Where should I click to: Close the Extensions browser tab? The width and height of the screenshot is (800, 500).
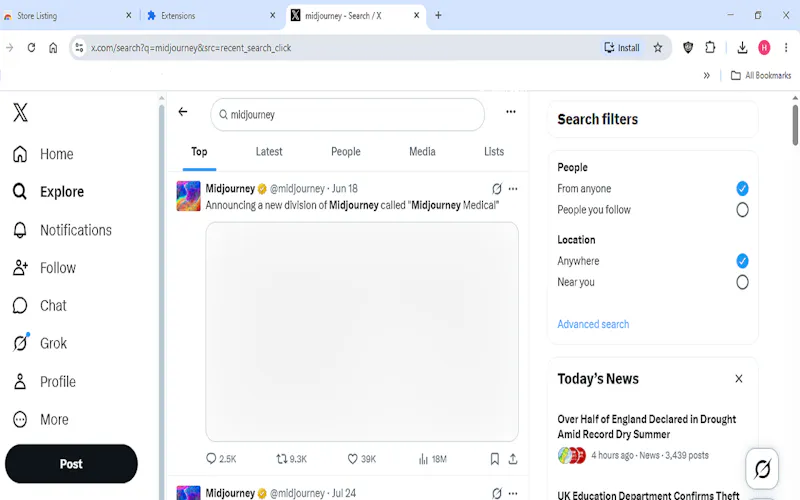click(272, 15)
